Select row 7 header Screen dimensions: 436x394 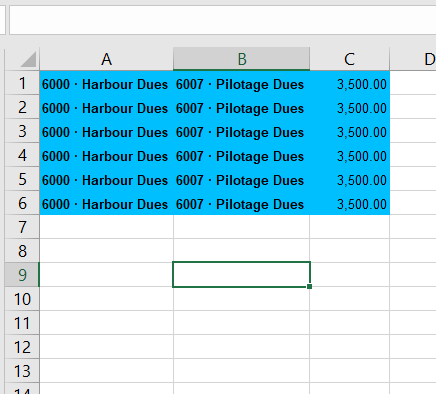22,227
